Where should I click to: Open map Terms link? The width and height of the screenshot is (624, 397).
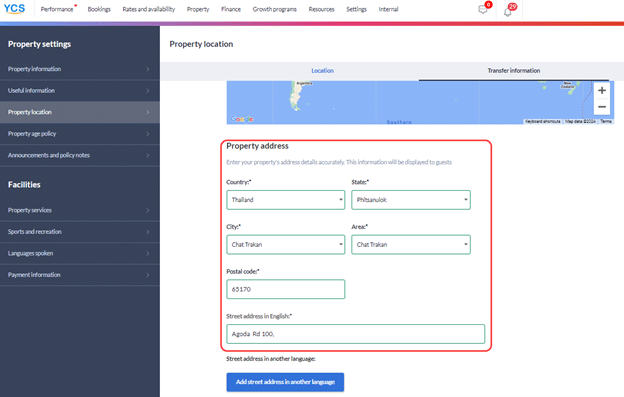606,121
